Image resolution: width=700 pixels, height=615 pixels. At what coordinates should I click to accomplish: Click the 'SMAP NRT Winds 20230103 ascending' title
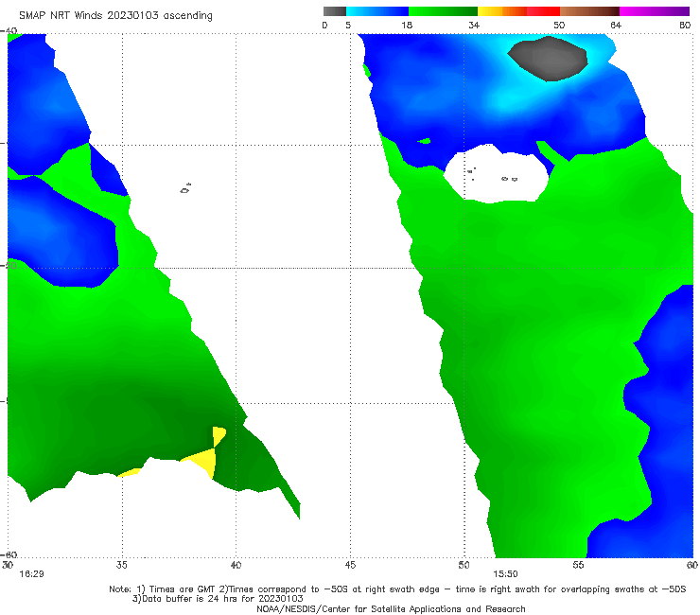pyautogui.click(x=115, y=15)
